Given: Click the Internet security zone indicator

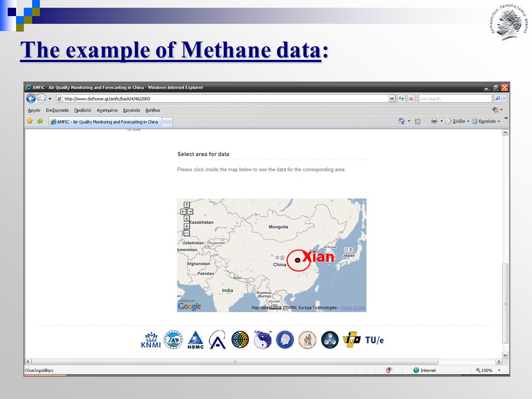Looking at the screenshot, I should [x=424, y=370].
